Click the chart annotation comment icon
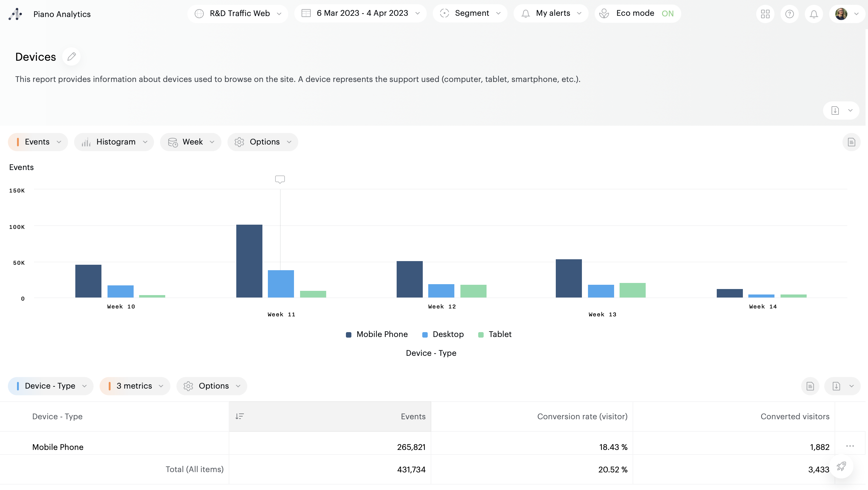 coord(280,179)
